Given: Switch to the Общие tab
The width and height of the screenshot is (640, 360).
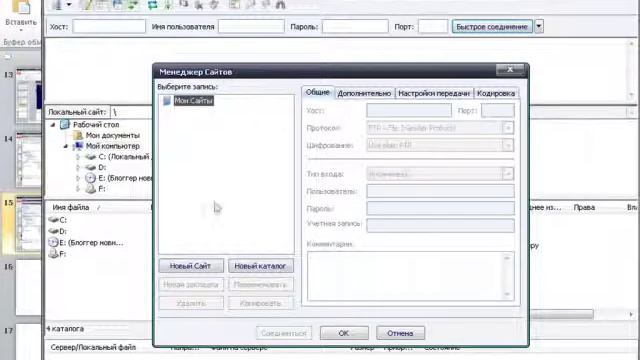Looking at the screenshot, I should pos(318,92).
